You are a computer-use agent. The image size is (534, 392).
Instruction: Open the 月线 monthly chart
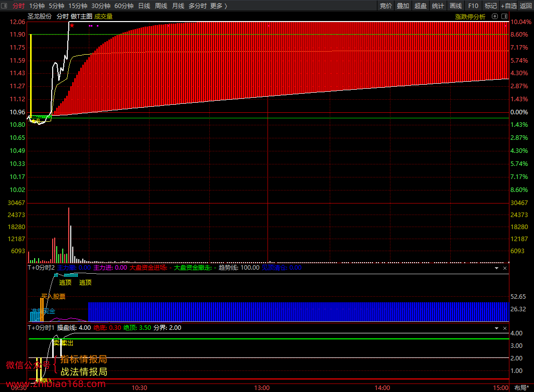click(x=178, y=6)
